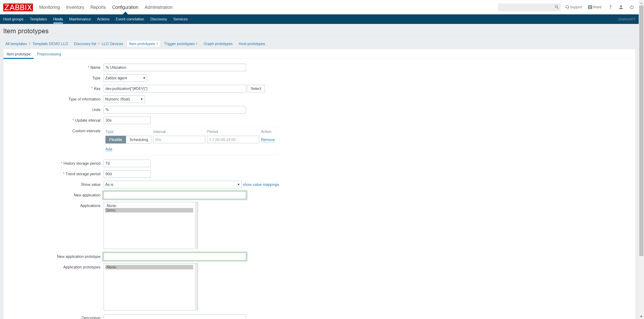Screen dimensions: 644x319
Task: Open the help question mark icon
Action: point(610,7)
